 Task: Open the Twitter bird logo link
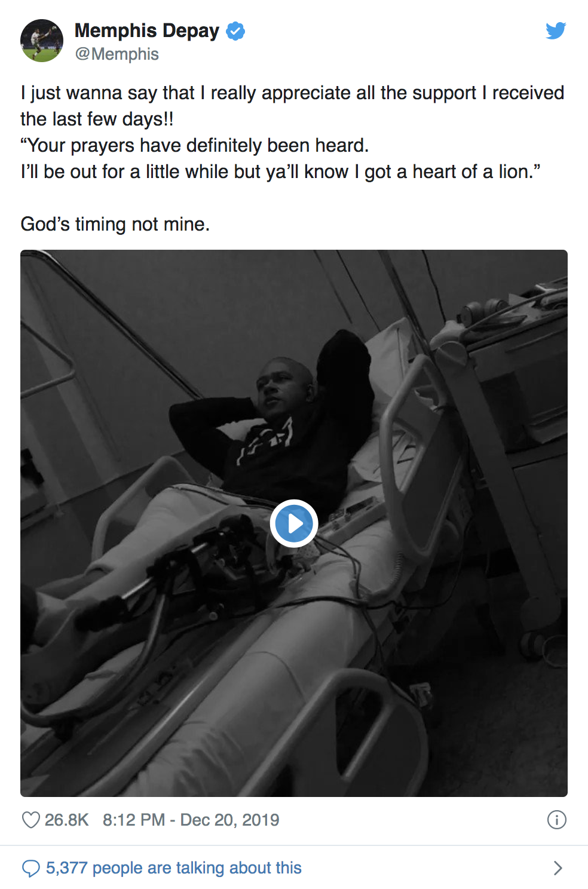[x=556, y=30]
